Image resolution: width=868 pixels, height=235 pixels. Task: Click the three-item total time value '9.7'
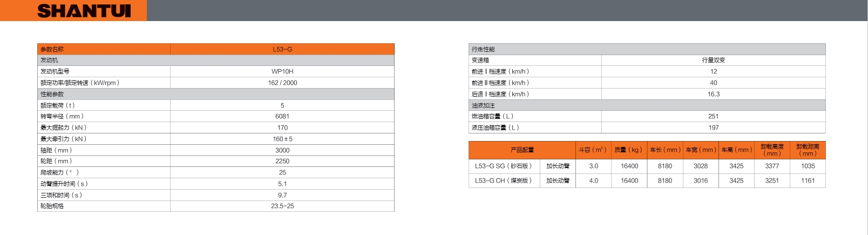click(282, 195)
